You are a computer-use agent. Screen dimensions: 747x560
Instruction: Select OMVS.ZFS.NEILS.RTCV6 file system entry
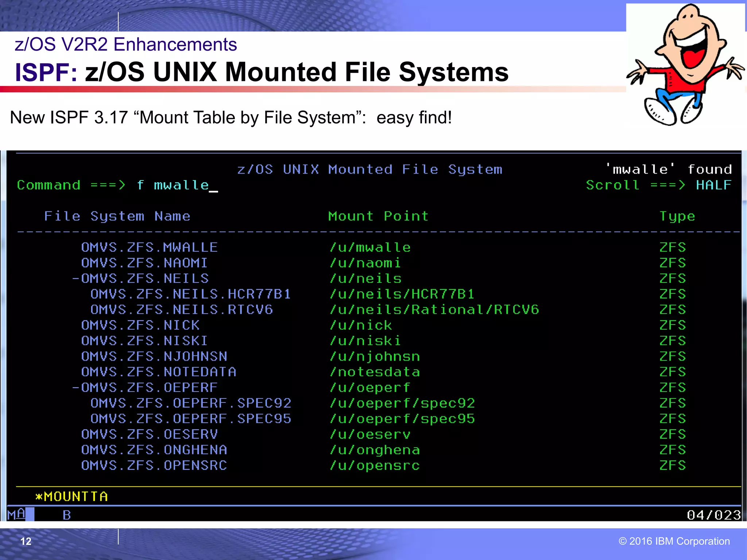181,310
